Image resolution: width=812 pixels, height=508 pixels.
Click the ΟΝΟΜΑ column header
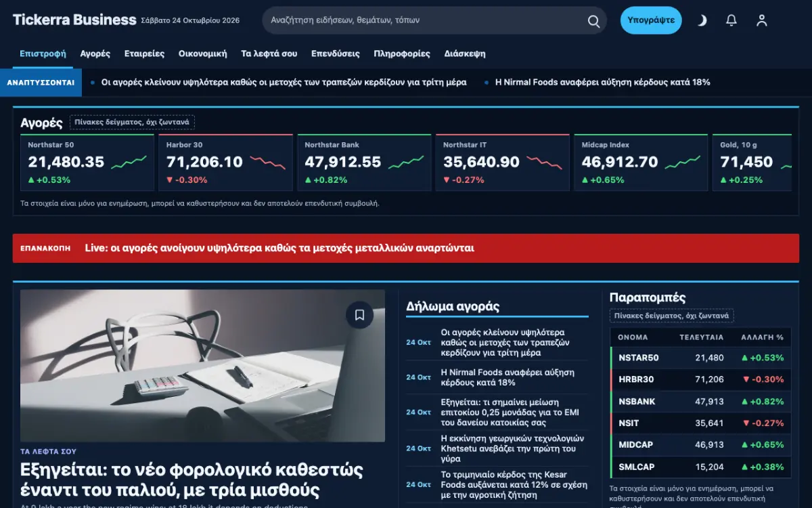point(633,337)
